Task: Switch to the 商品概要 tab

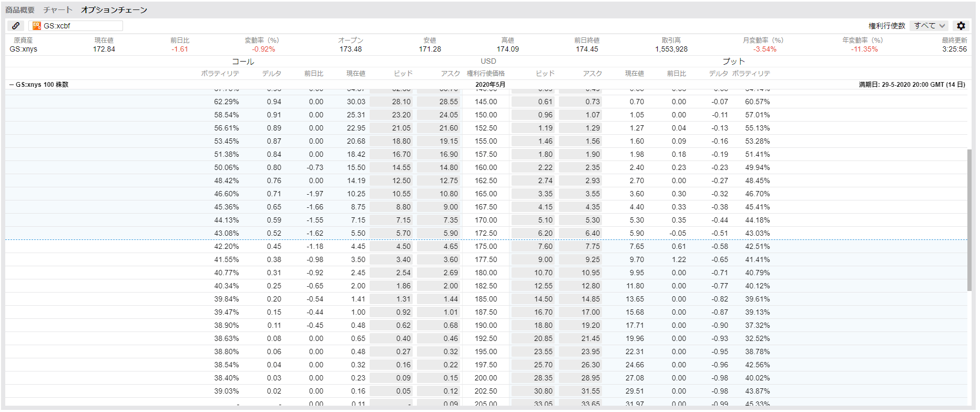Action: click(20, 10)
